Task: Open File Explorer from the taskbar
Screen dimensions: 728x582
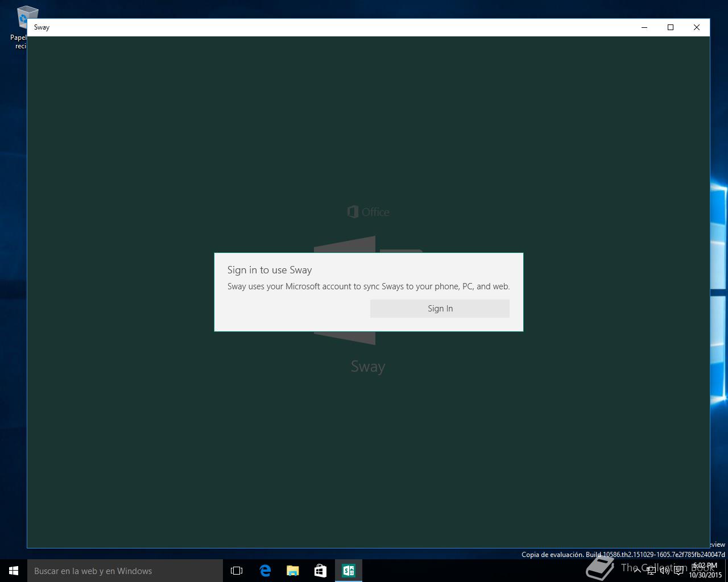Action: pos(292,571)
